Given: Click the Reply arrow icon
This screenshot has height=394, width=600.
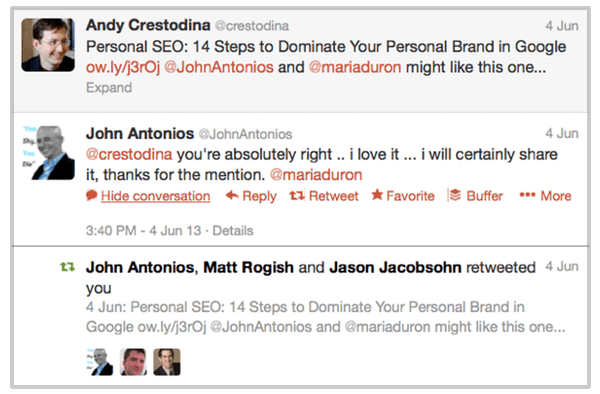Looking at the screenshot, I should pos(232,195).
